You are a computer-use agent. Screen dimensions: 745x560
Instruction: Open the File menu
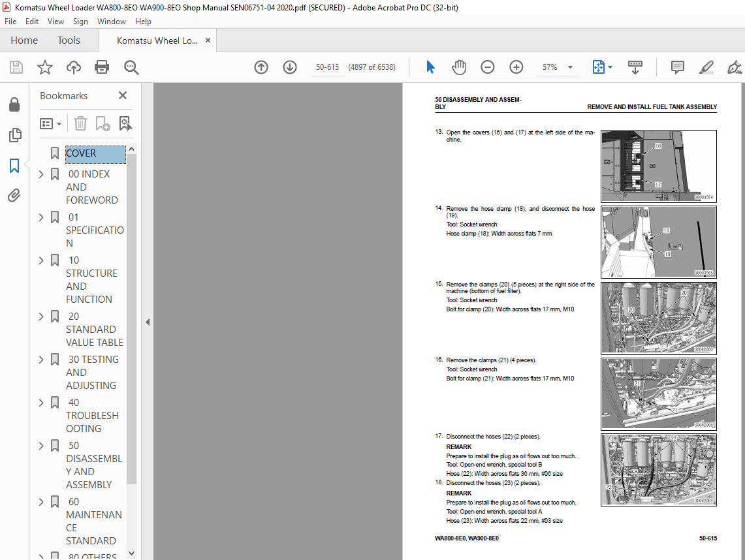pyautogui.click(x=10, y=22)
